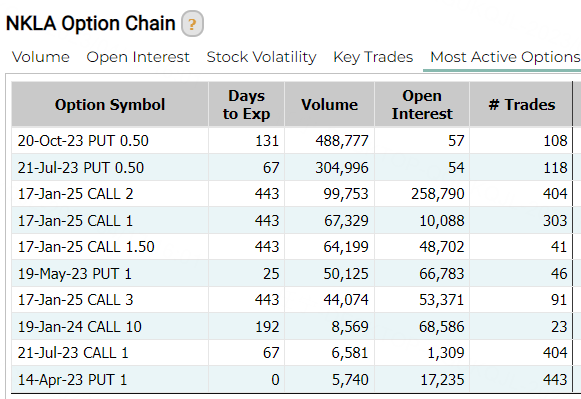This screenshot has width=581, height=399.
Task: Select the 21-Jul-23 PUT 0.50 row
Action: [x=292, y=167]
